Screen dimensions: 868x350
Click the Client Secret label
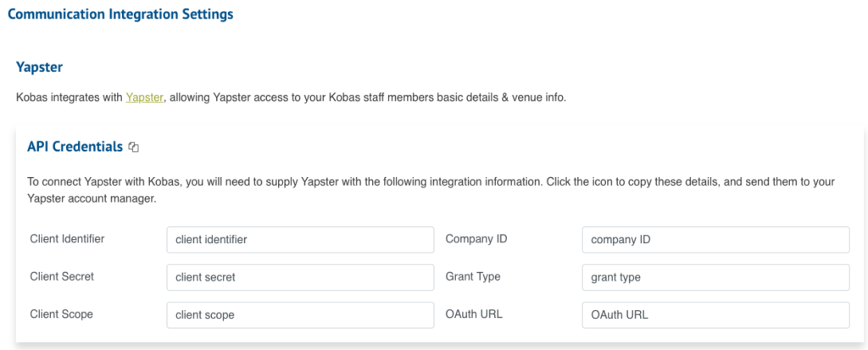(x=62, y=276)
